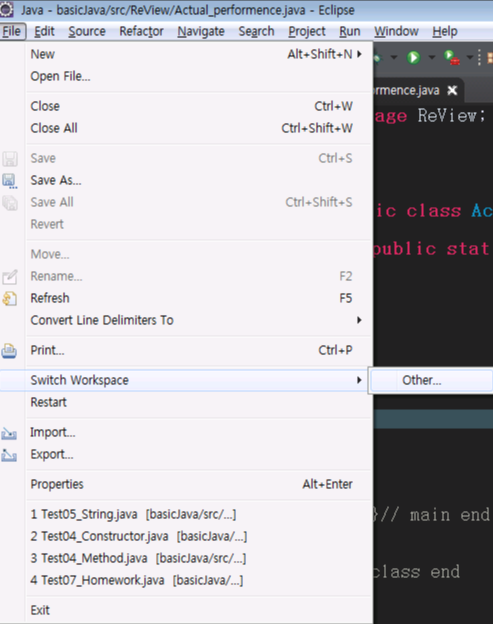This screenshot has width=493, height=624.
Task: Close the Actual_performence.java editor tab
Action: (452, 91)
